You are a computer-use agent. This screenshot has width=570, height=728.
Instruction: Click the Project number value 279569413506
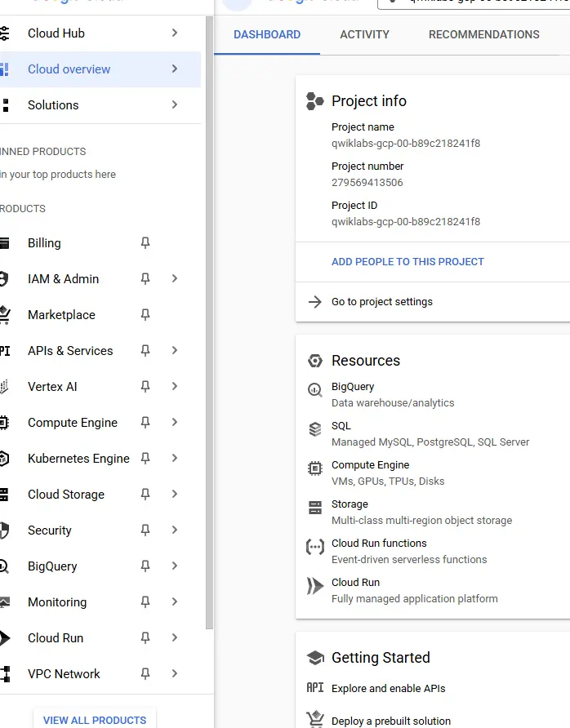[x=367, y=183]
